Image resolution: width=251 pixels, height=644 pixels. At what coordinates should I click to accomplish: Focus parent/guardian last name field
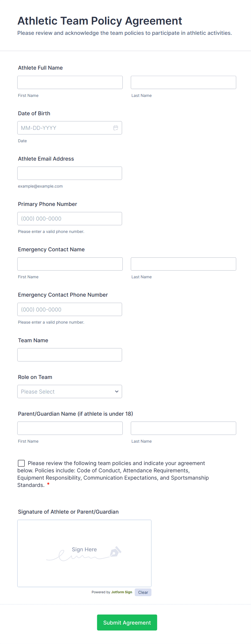tap(183, 428)
